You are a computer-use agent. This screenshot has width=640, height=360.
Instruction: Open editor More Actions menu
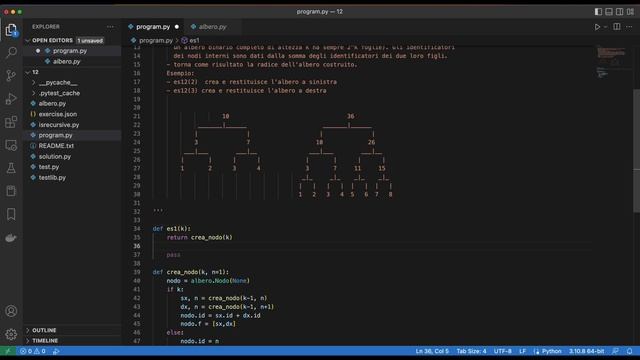(x=629, y=27)
